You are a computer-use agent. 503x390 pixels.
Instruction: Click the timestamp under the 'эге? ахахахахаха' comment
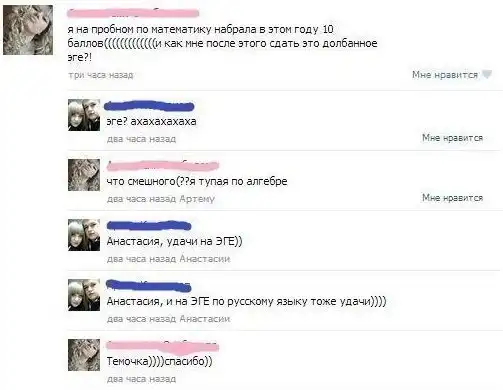(x=141, y=139)
